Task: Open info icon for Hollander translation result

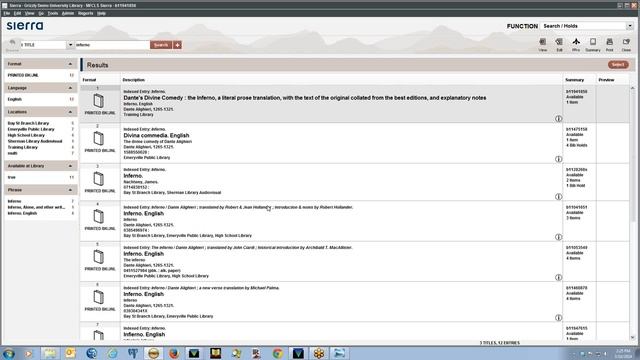Action: pyautogui.click(x=558, y=237)
